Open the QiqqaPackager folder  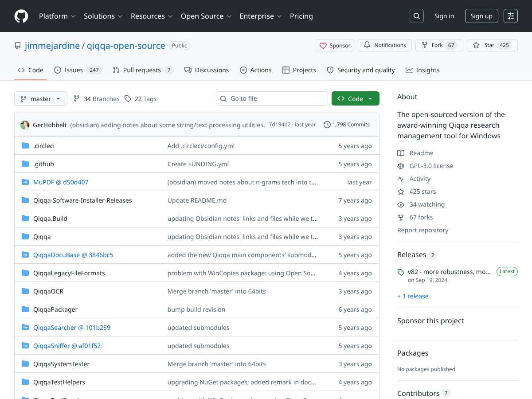(55, 309)
